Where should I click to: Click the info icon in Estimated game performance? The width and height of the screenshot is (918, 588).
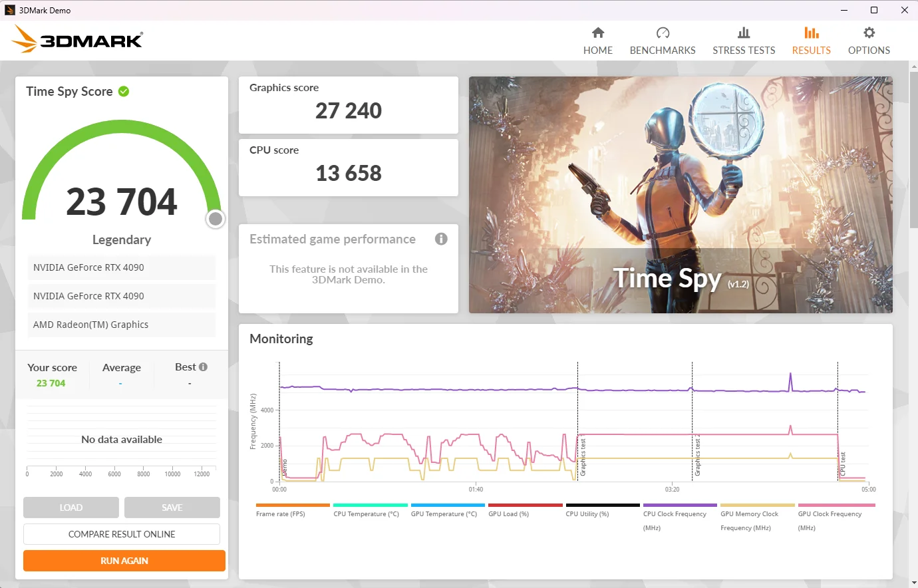pos(441,239)
